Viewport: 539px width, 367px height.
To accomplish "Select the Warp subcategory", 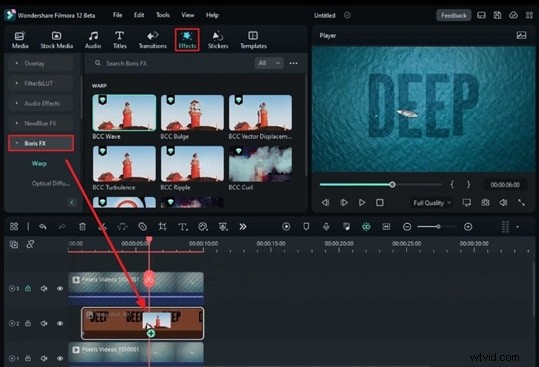I will 39,164.
